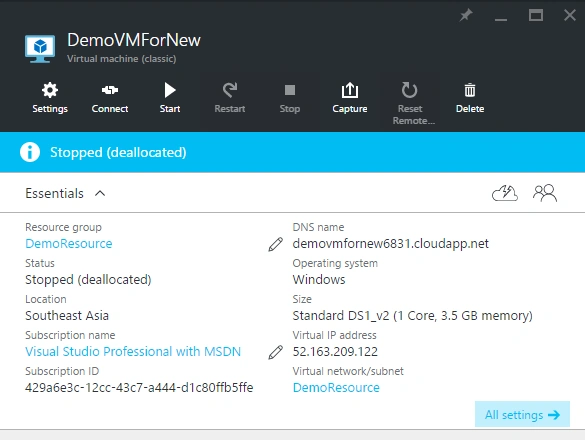Click the Stopped (deallocated) status banner
This screenshot has width=585, height=440.
(x=292, y=152)
